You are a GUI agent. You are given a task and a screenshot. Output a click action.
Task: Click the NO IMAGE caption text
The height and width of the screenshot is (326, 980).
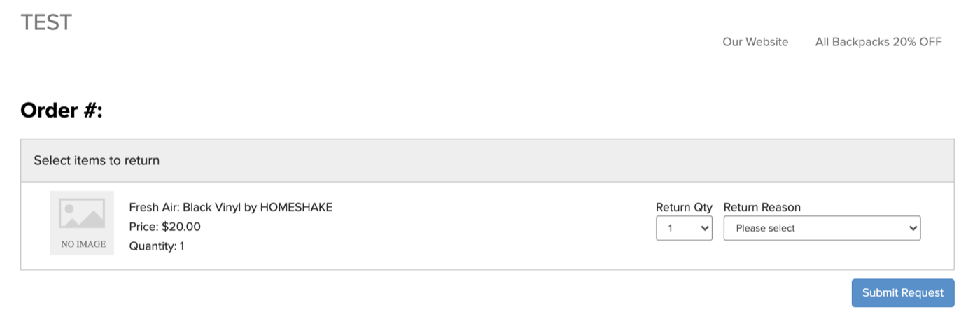click(83, 244)
